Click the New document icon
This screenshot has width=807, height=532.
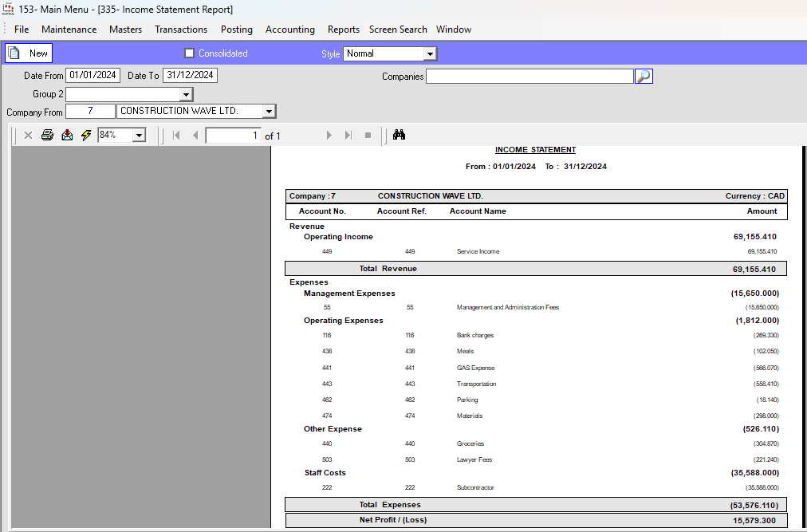coord(14,53)
